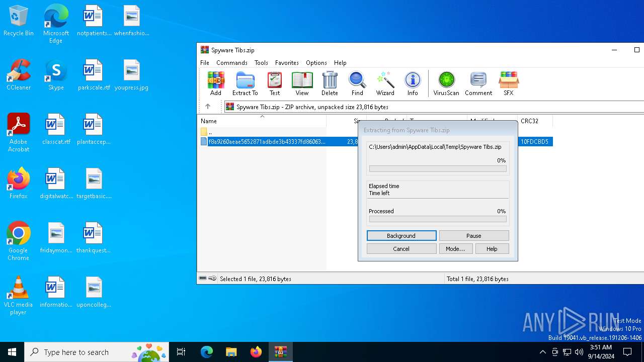
Task: Open the Help menu
Action: point(340,63)
